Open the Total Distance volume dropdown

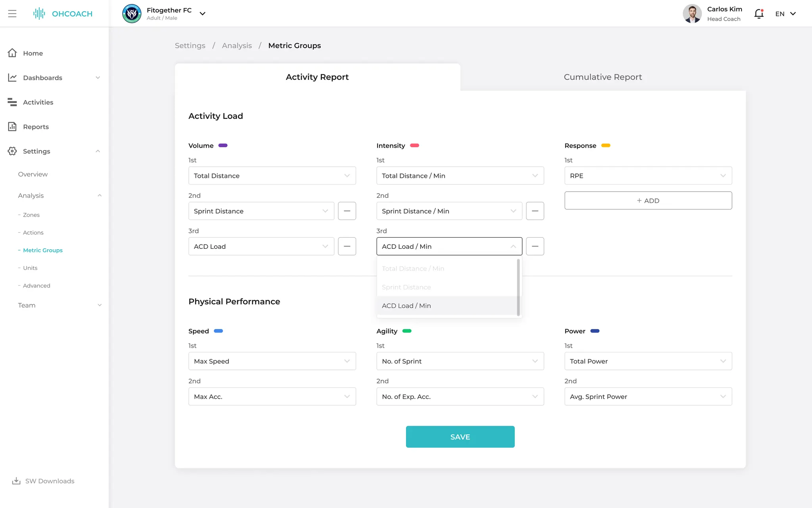pyautogui.click(x=272, y=176)
